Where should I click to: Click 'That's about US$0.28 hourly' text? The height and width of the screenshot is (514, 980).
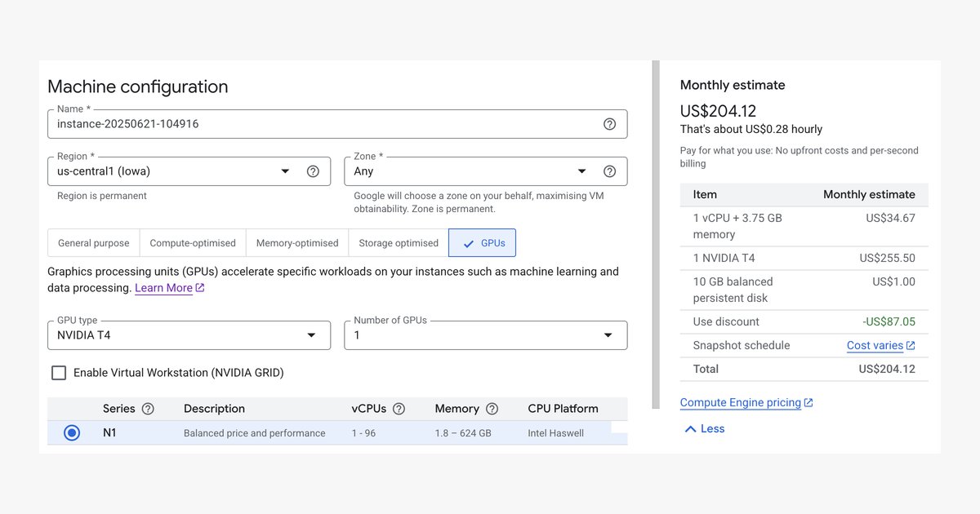[x=751, y=129]
